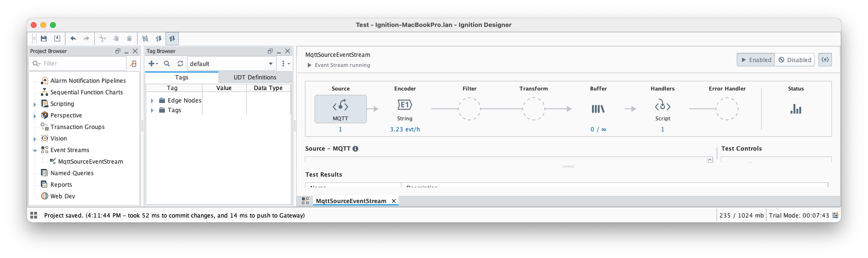Image resolution: width=868 pixels, height=258 pixels.
Task: Click the 235 / 1024 mb memory indicator
Action: 742,216
